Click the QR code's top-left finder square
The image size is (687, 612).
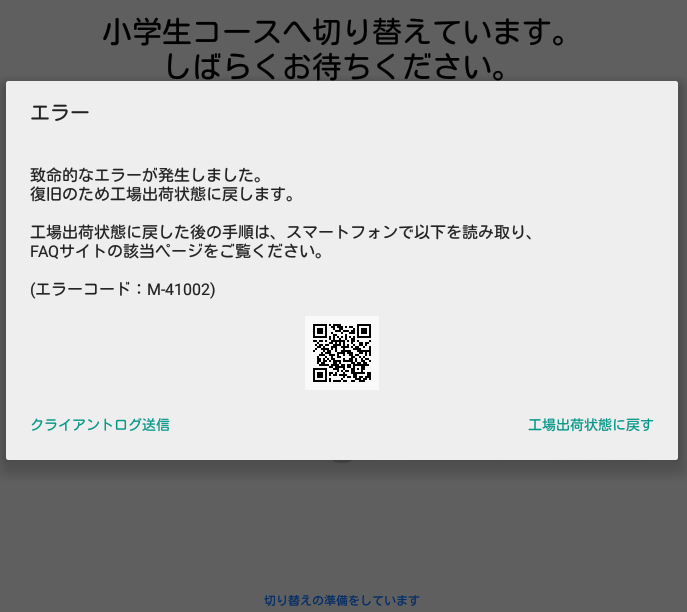[x=320, y=331]
